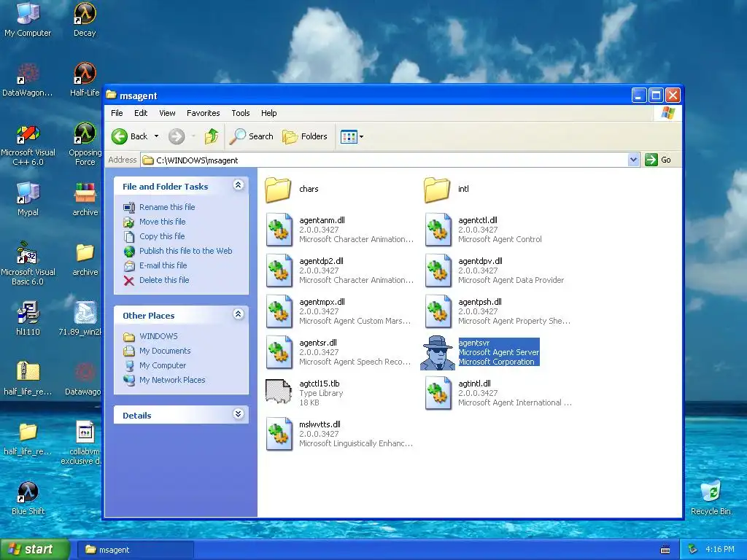
Task: Select the agentsr.dll file icon
Action: 279,352
